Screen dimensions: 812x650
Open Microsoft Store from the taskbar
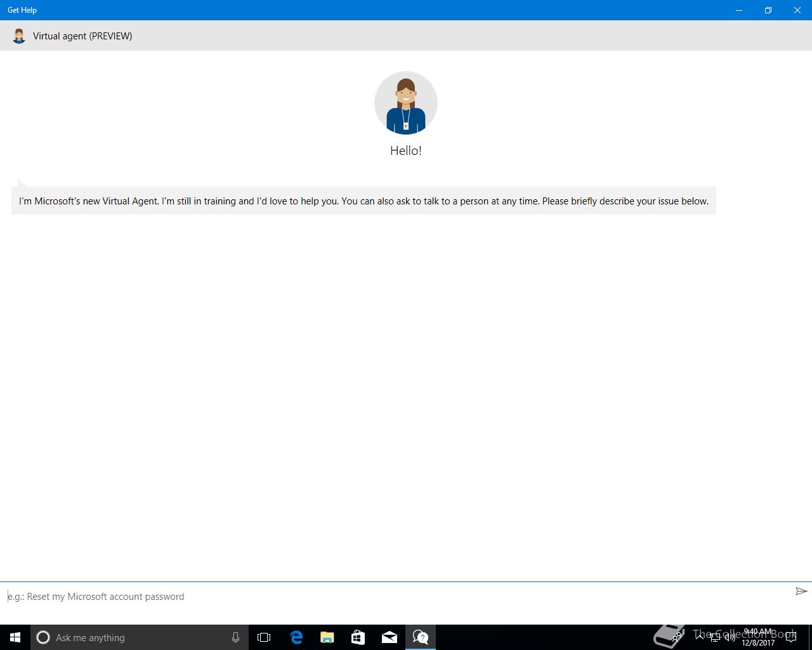[x=358, y=637]
